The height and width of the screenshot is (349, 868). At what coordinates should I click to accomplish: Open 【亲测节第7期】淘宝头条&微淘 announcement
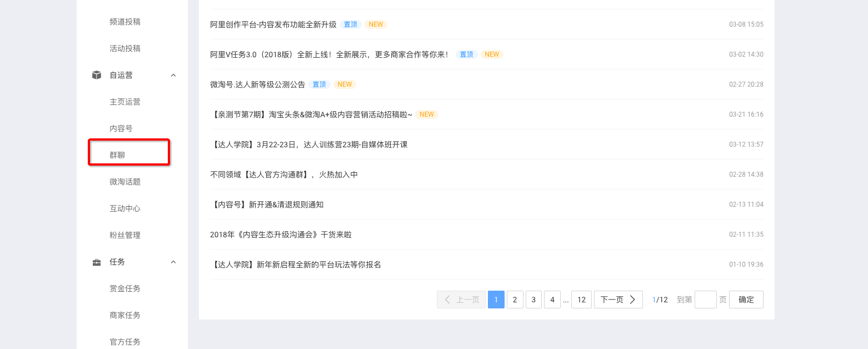312,114
